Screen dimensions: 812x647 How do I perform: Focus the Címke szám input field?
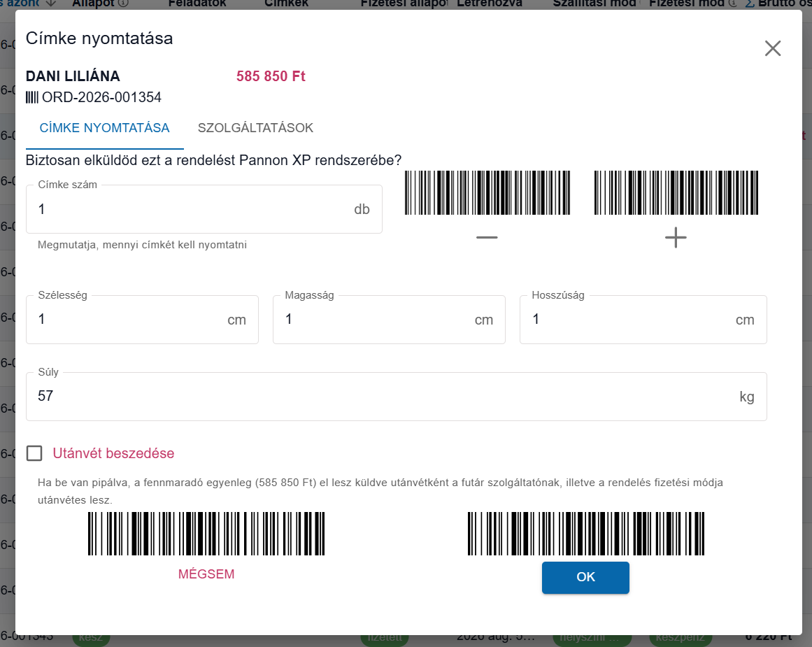(x=204, y=209)
